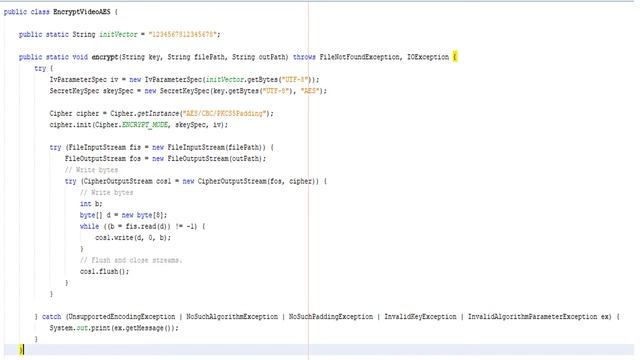Click the System.out.print(ex.getMessage()) statement
This screenshot has height=360, width=640.
pyautogui.click(x=114, y=328)
